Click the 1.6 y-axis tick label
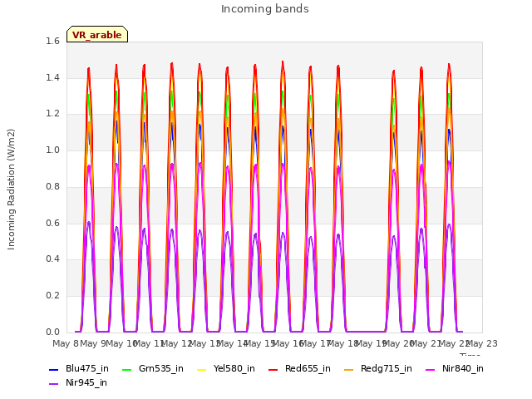The image size is (532, 399). [52, 41]
